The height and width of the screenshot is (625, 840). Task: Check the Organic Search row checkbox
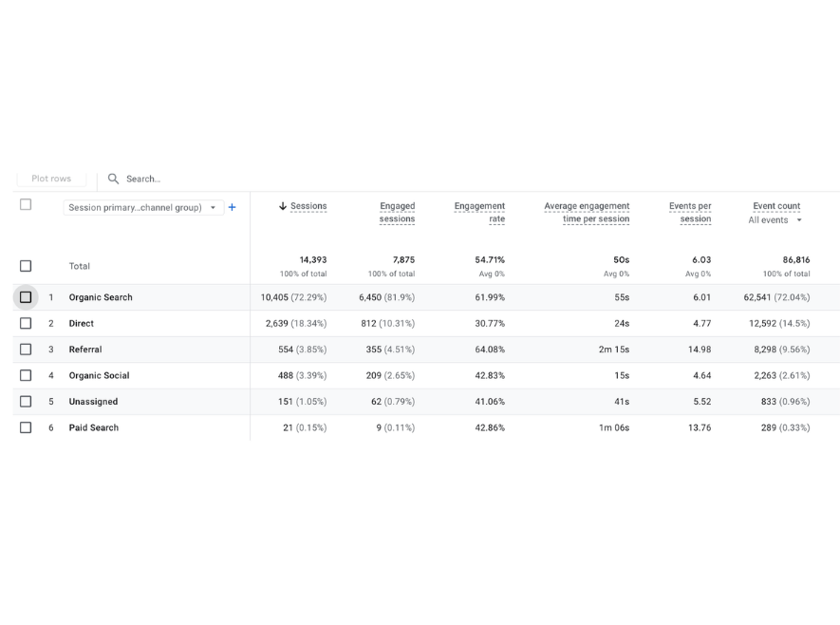pyautogui.click(x=26, y=296)
